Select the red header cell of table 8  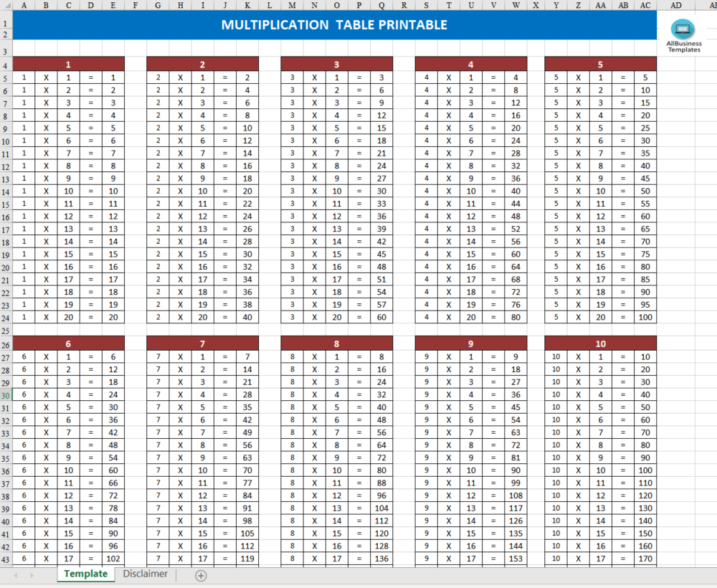coord(337,343)
